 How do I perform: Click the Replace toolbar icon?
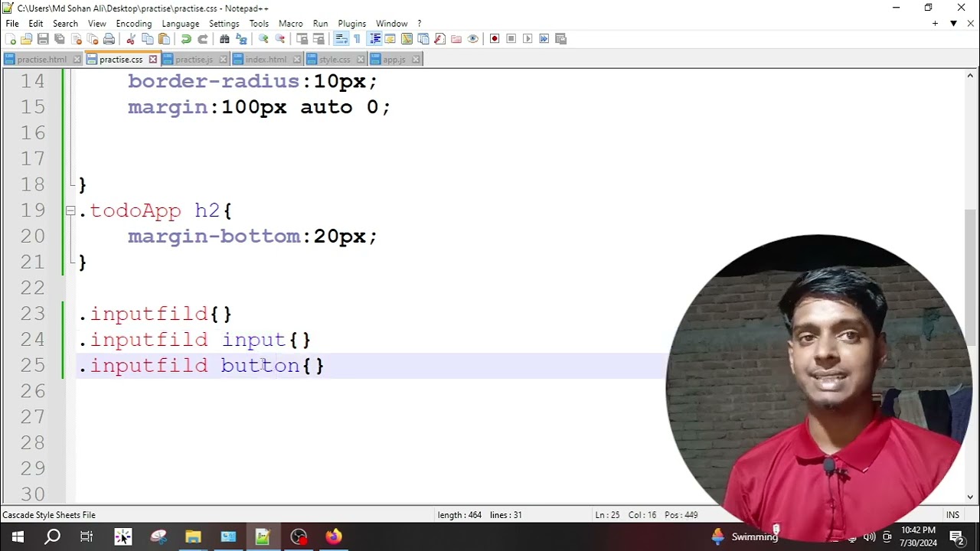[241, 39]
